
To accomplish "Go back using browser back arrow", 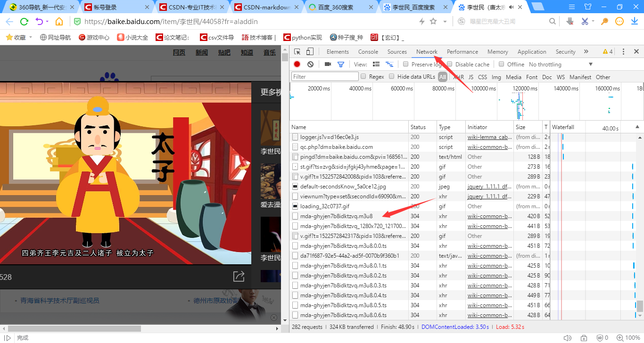I will tap(9, 22).
